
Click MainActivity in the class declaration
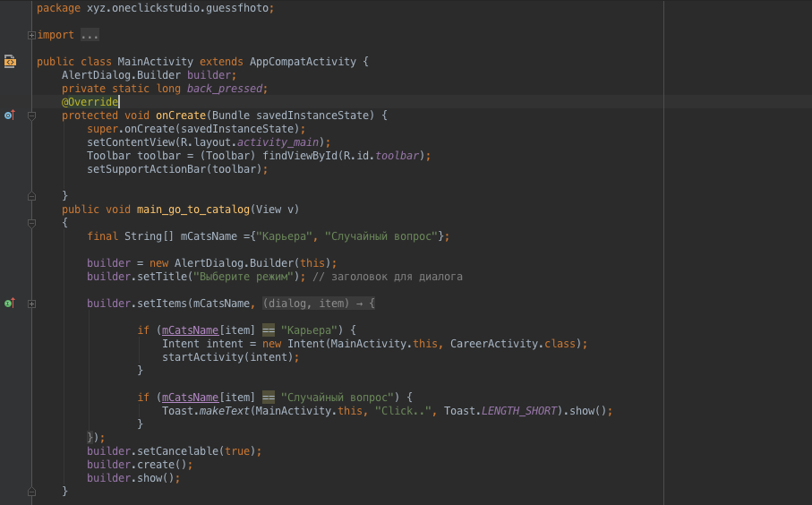click(156, 62)
